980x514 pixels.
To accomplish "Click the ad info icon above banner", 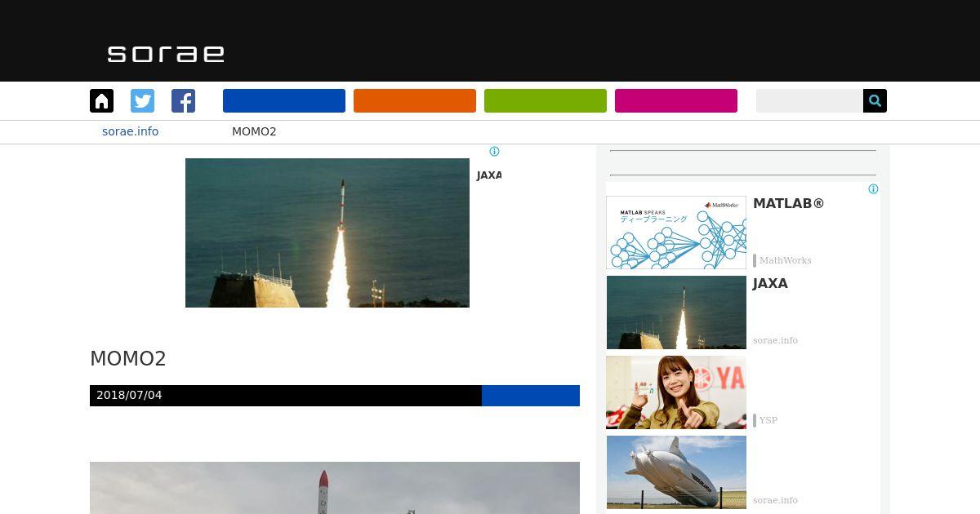I will click(494, 151).
